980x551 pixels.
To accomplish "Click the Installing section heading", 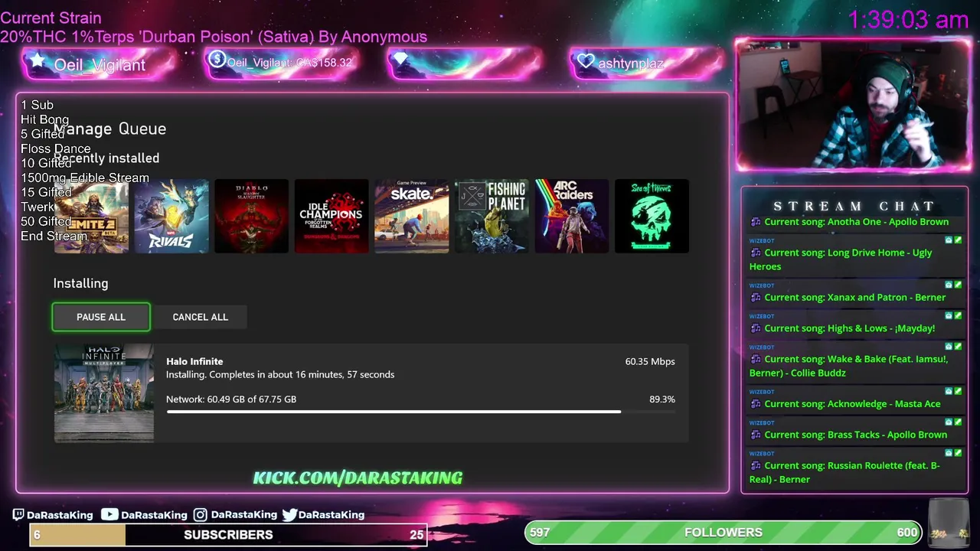I will pos(80,283).
